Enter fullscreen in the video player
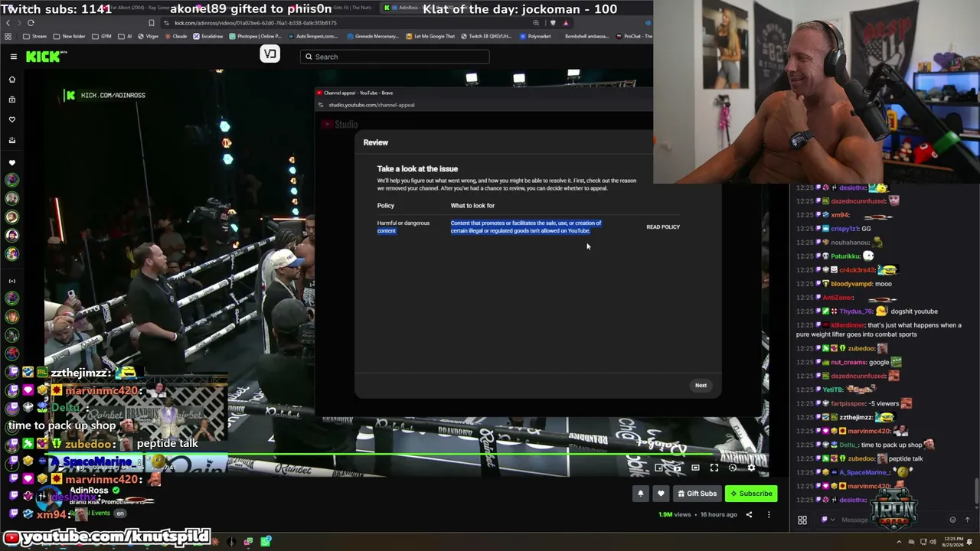 pyautogui.click(x=714, y=468)
